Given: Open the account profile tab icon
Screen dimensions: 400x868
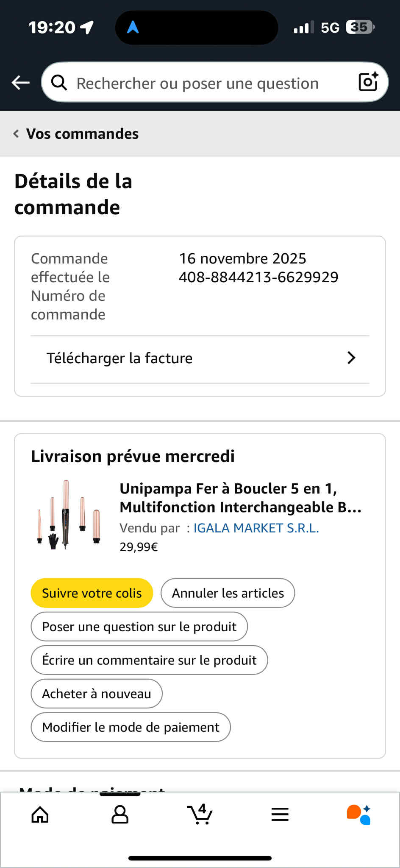Looking at the screenshot, I should point(120,815).
